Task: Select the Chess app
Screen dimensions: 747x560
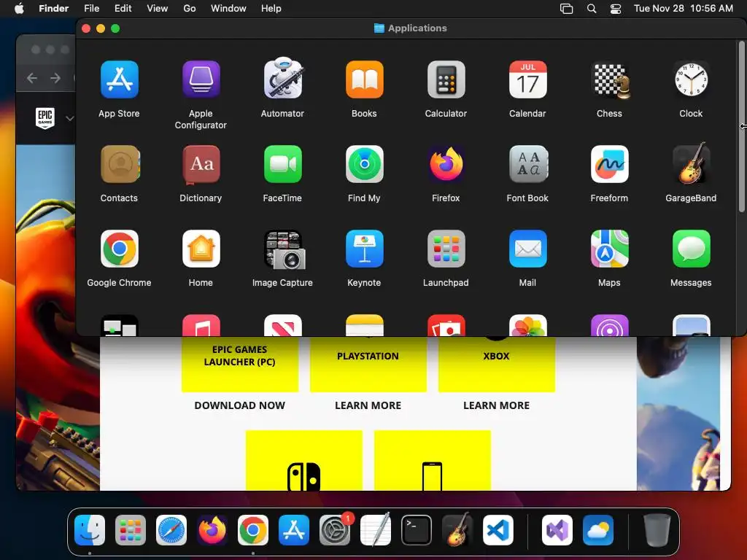Action: [x=609, y=79]
